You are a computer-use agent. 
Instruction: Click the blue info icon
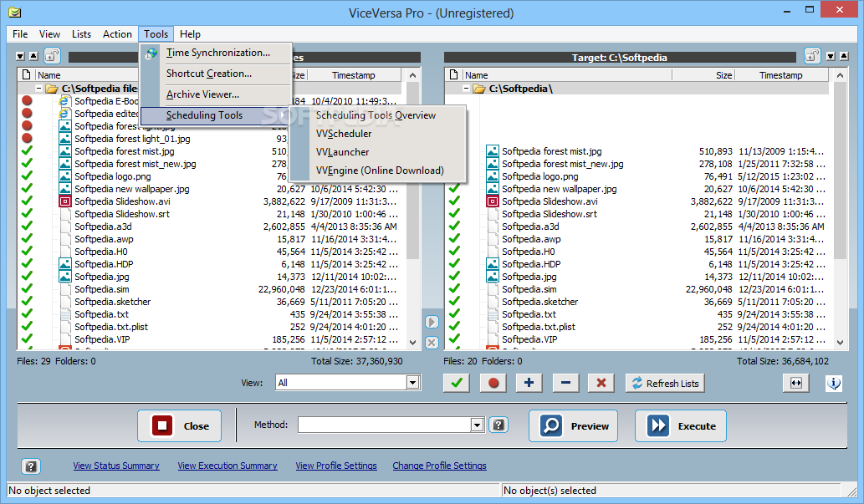tap(834, 383)
